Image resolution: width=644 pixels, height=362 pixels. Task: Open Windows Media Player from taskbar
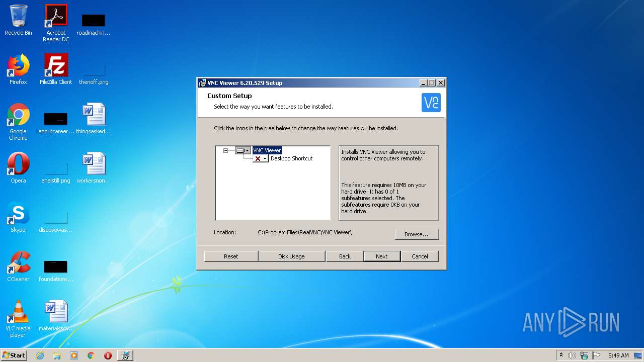74,355
